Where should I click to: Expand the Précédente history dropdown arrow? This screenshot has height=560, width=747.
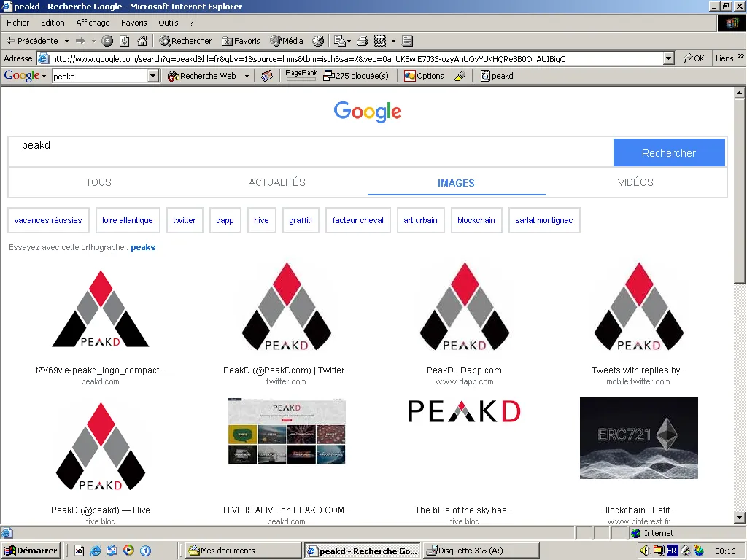tap(66, 41)
